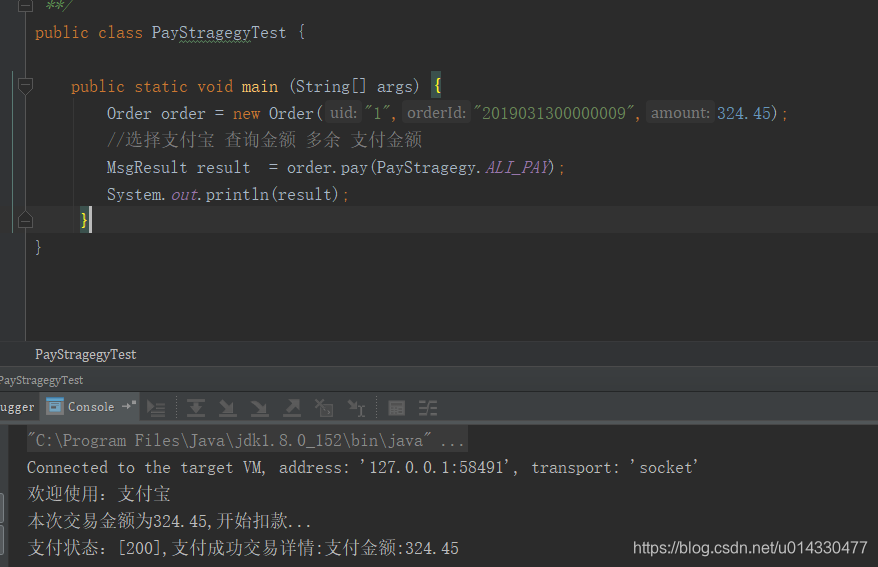Click the folded java command line in console
This screenshot has width=878, height=567.
click(247, 441)
